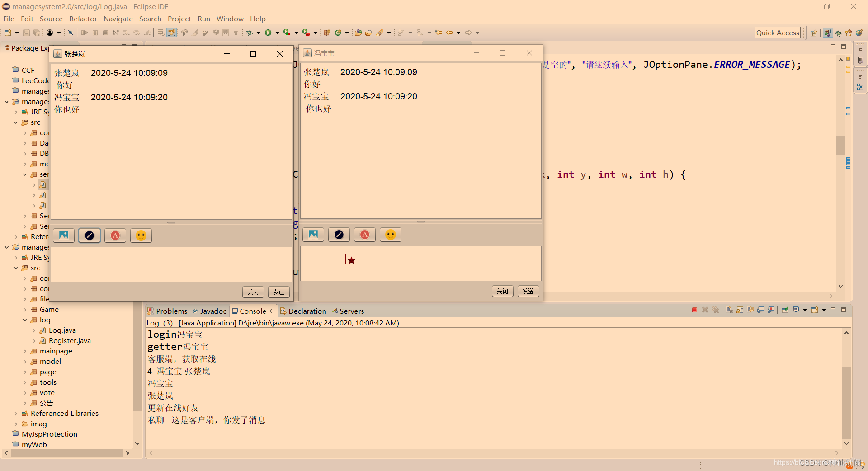The image size is (868, 471).
Task: Click the red Terminate console button
Action: (694, 310)
